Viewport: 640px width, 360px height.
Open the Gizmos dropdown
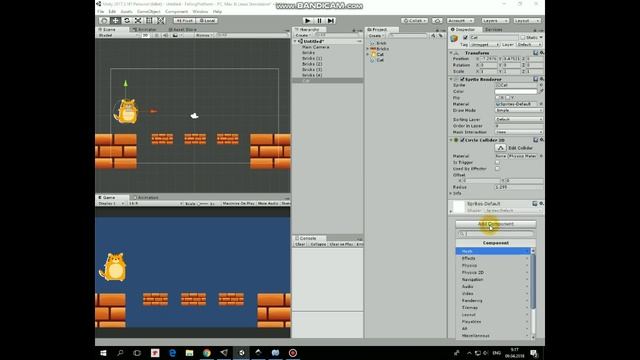tap(204, 36)
